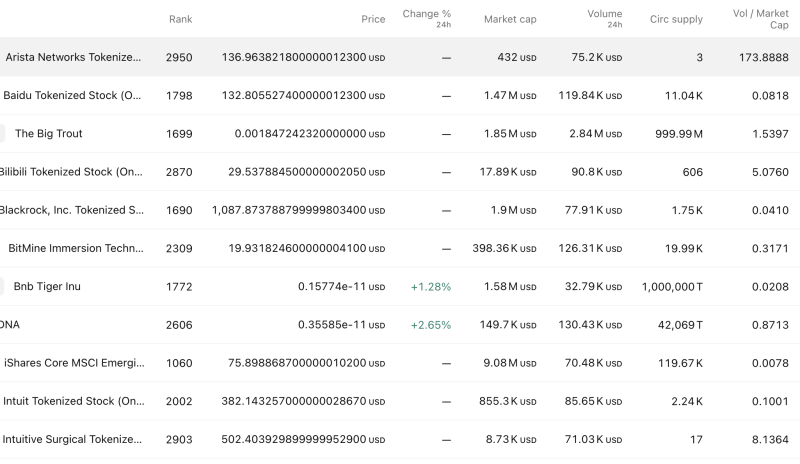Screen dimensions: 800x464
Task: Click market cap 1.85 M USD
Action: [x=510, y=134]
